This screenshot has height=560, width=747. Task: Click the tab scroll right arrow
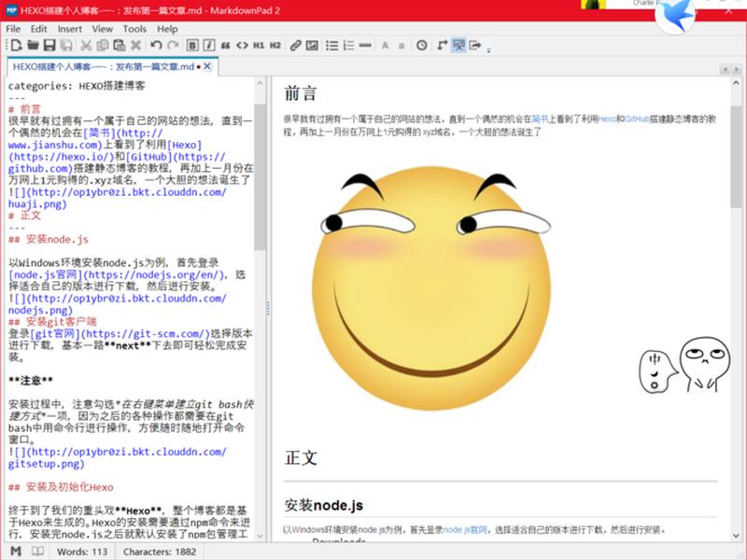(737, 69)
